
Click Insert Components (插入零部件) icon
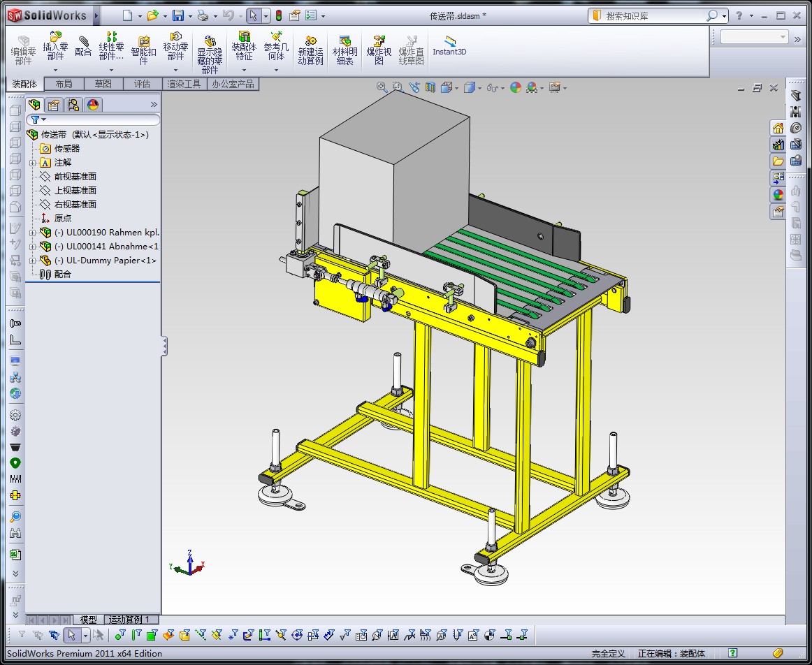[x=55, y=45]
